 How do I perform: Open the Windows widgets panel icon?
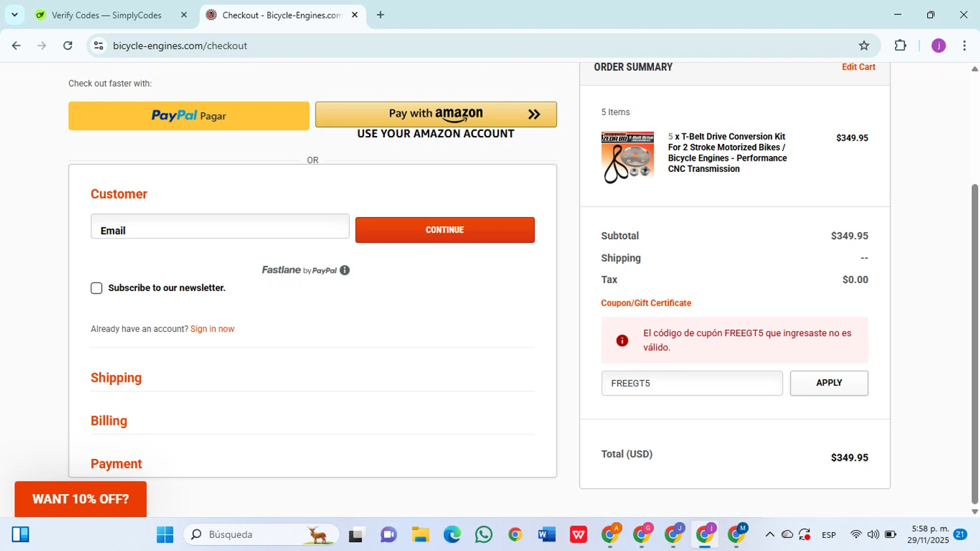20,535
